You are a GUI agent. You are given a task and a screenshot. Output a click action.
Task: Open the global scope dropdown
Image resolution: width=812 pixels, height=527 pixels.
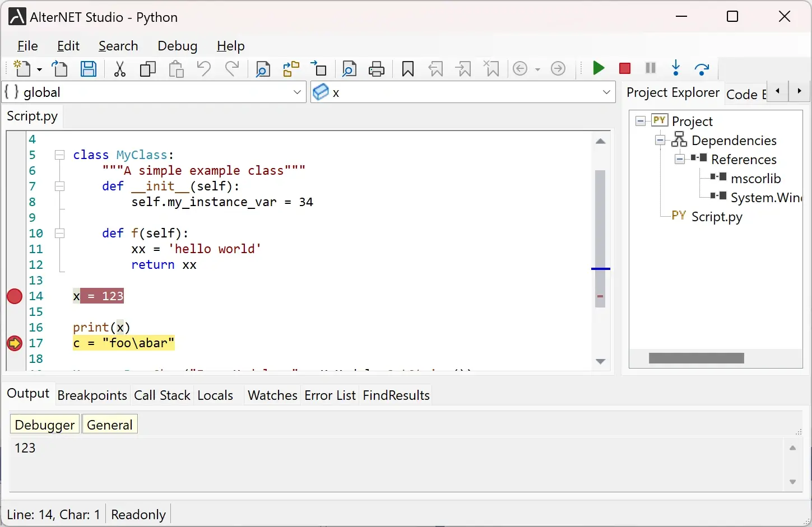[x=297, y=92]
